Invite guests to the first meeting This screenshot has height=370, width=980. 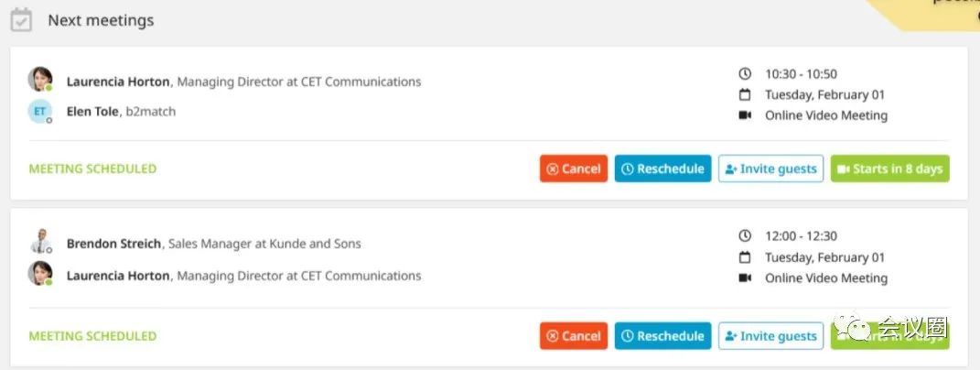coord(770,169)
